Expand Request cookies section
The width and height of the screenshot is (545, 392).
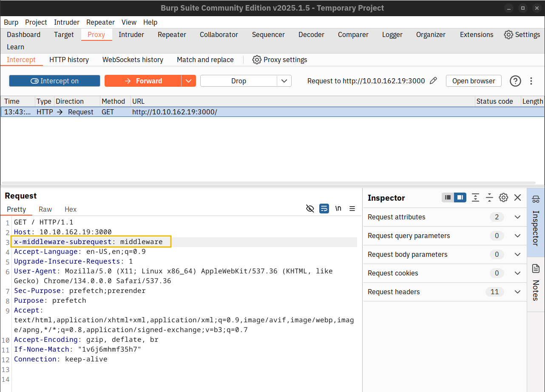click(445, 273)
